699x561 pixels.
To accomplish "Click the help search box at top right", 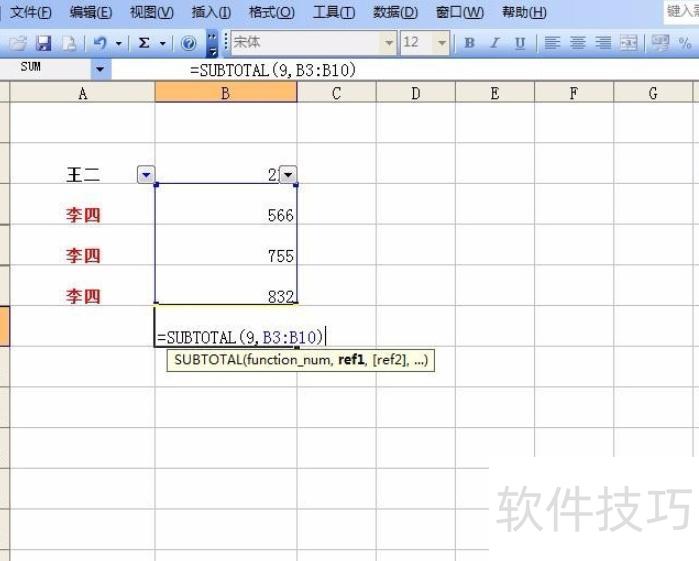I will pyautogui.click(x=681, y=11).
